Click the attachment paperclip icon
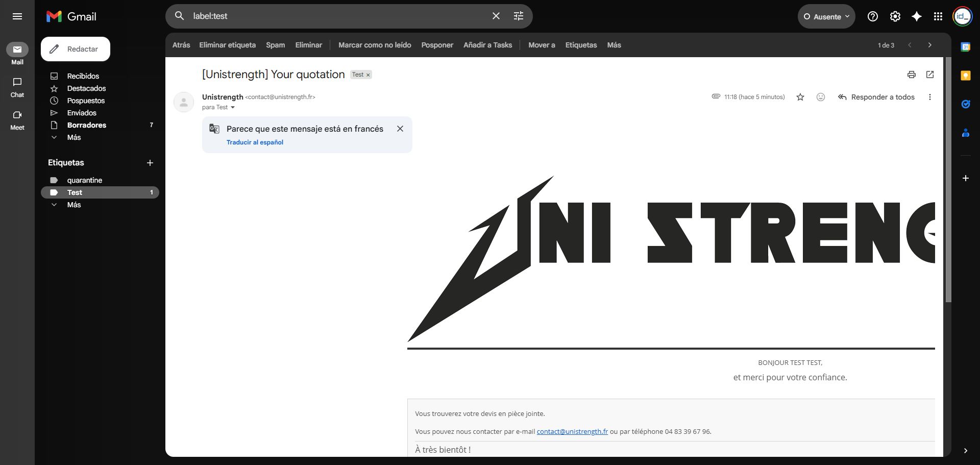The width and height of the screenshot is (980, 465). pos(716,96)
